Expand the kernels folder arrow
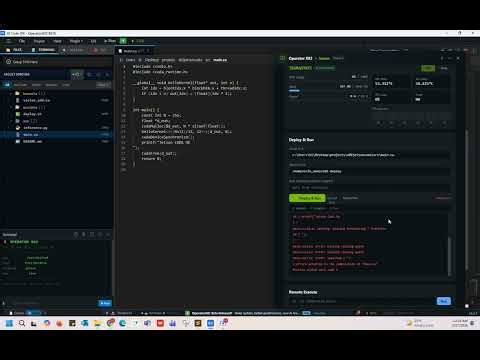Image resolution: width=480 pixels, height=360 pixels. click(11, 94)
